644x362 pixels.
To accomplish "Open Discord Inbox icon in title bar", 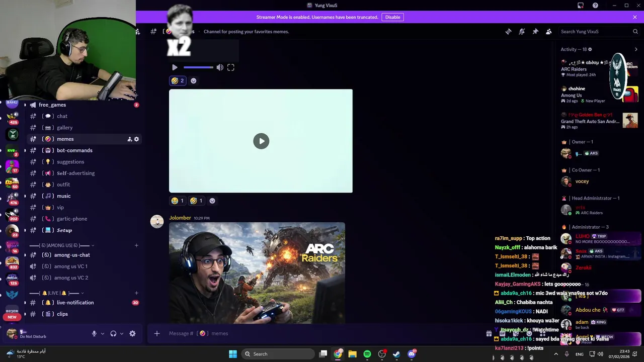I will (x=581, y=6).
